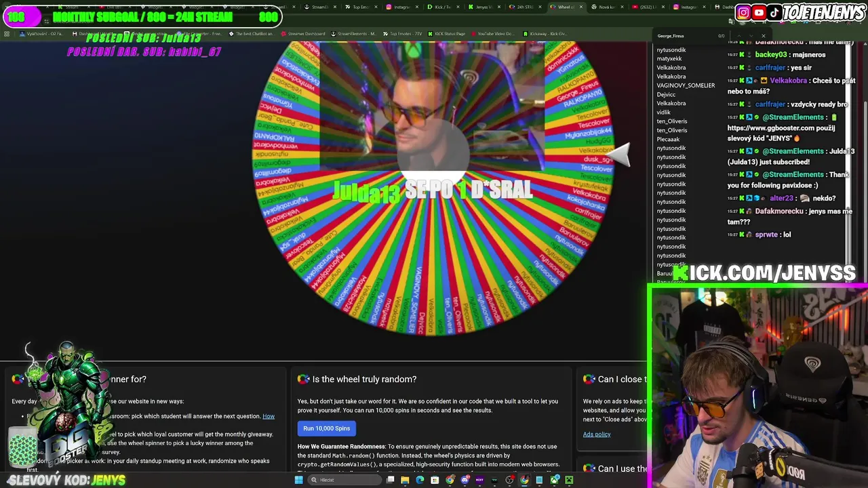Click alter23 username in chat
This screenshot has width=868, height=488.
click(x=781, y=199)
